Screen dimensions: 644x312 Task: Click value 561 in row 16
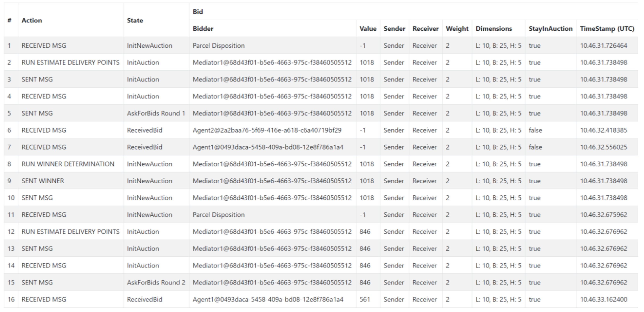(x=364, y=299)
